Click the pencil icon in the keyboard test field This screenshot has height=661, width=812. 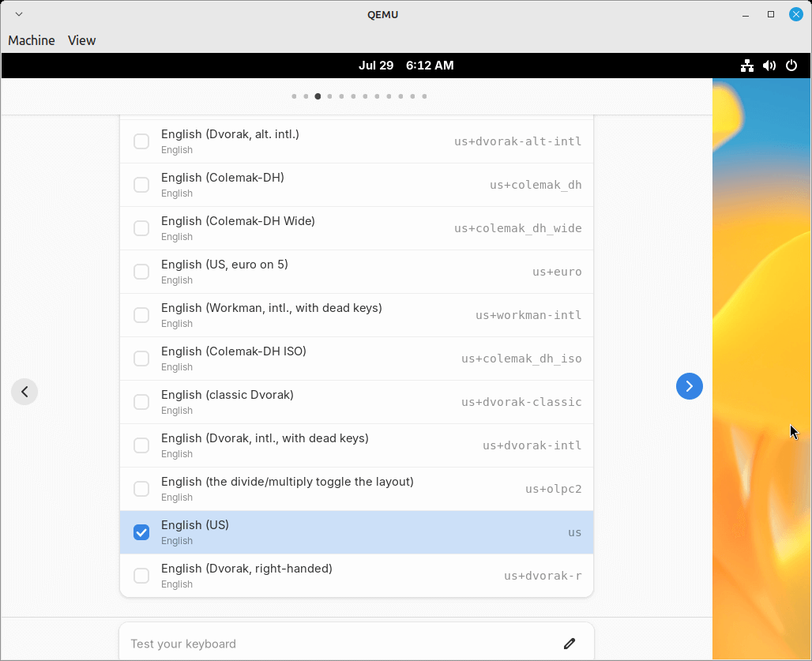tap(571, 644)
